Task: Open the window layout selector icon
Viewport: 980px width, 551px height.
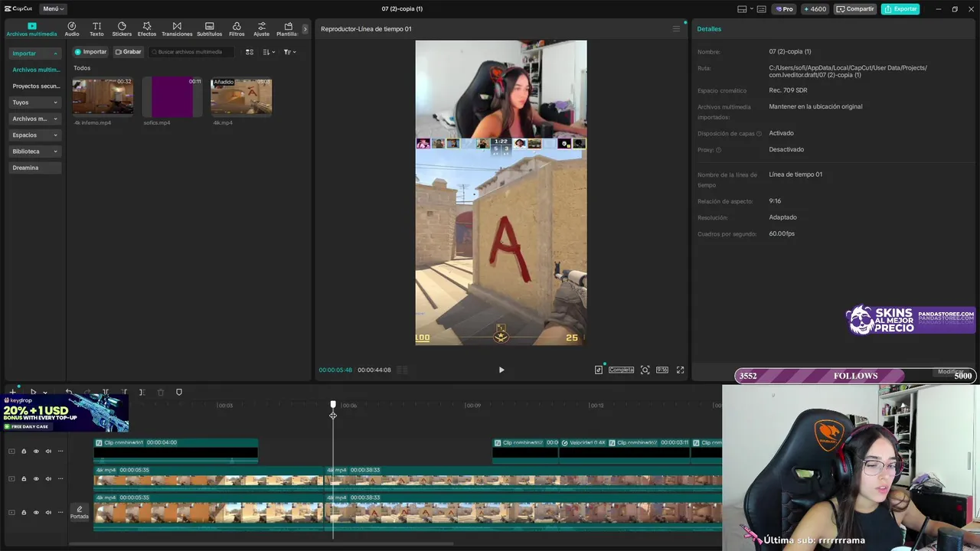Action: (x=744, y=9)
